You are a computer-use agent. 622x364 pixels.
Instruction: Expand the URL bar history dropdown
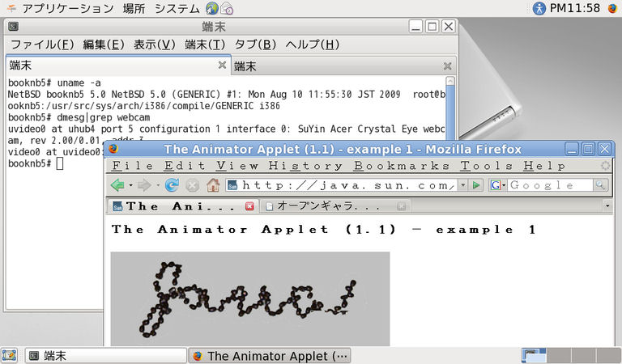coord(462,185)
